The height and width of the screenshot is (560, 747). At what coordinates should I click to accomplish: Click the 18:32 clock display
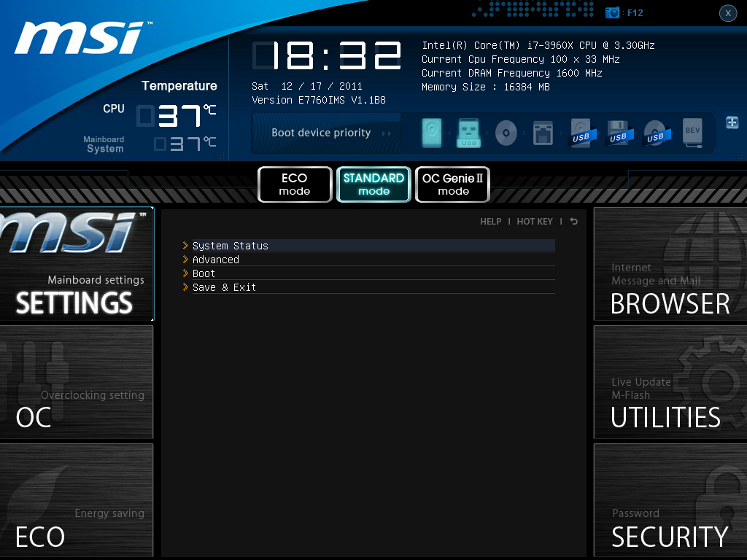(x=327, y=55)
